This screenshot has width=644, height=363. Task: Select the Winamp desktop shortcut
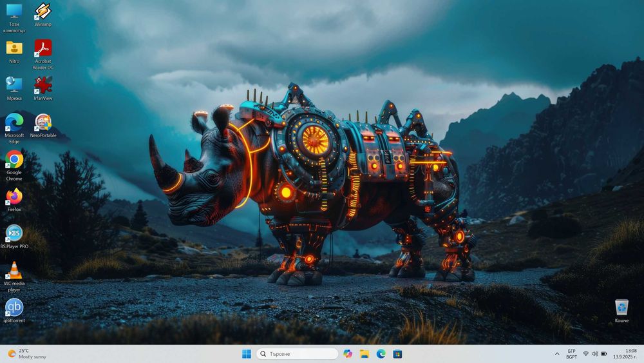point(43,15)
